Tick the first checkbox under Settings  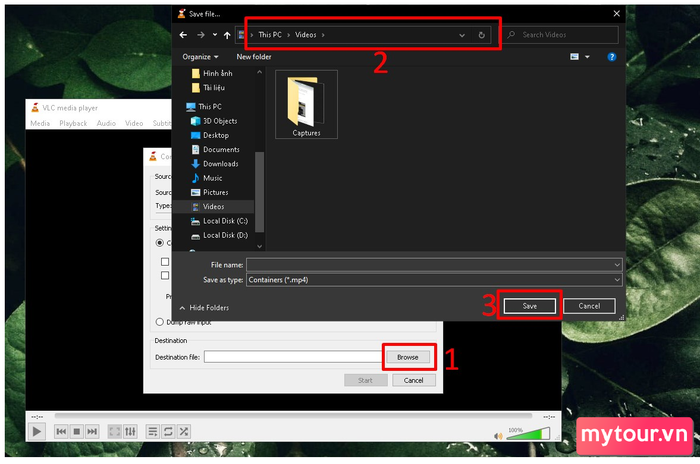click(165, 261)
